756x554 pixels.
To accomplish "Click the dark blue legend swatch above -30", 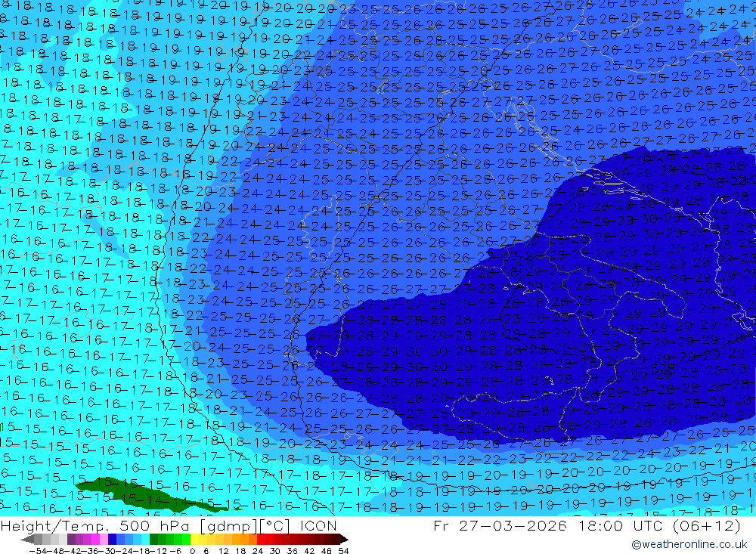I will (112, 539).
